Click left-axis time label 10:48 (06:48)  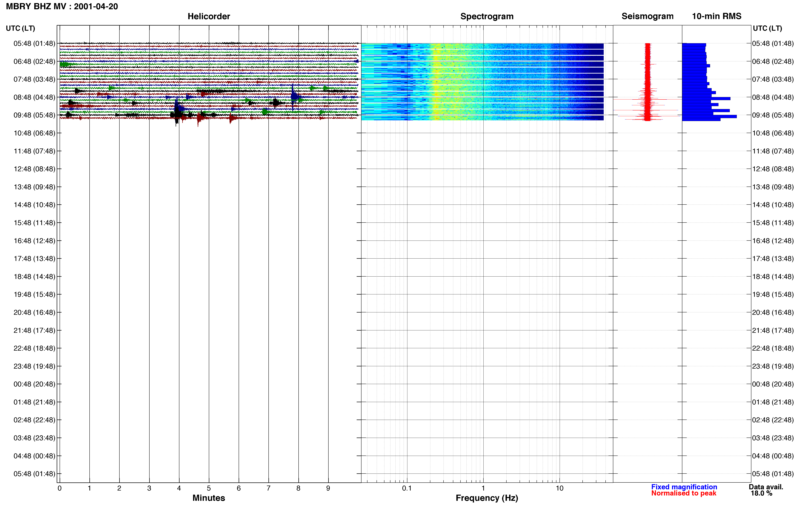point(34,133)
